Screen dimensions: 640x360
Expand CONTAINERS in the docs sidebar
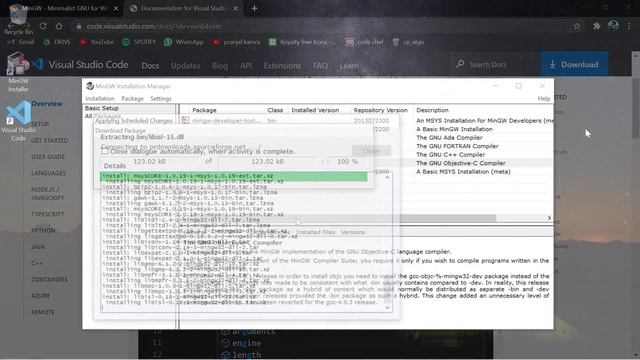pos(49,279)
